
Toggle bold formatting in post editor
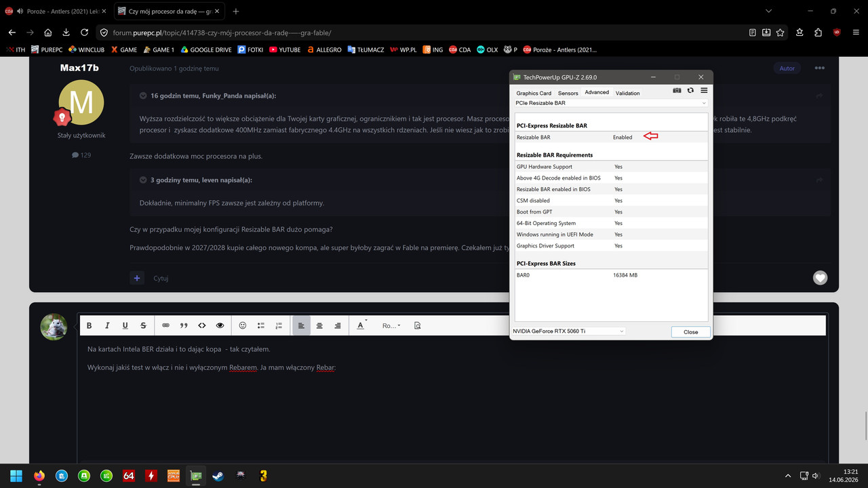point(89,325)
